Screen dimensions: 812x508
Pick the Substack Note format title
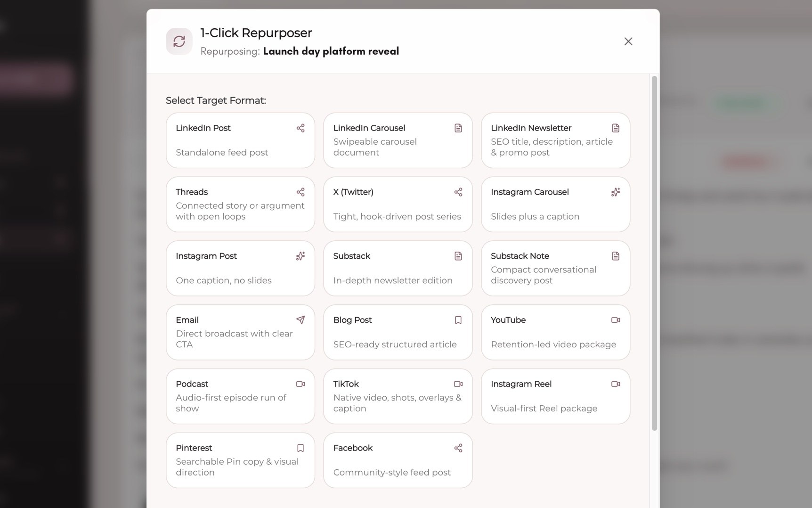[520, 256]
